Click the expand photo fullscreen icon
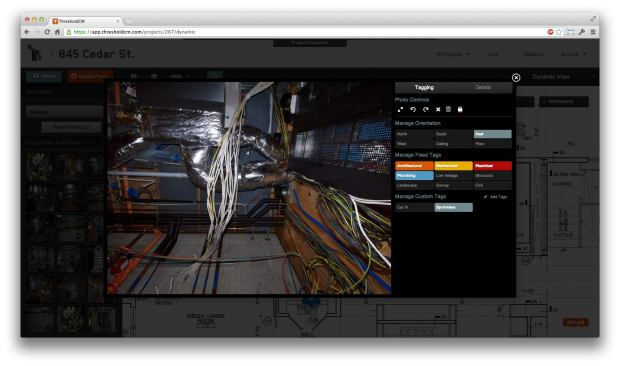This screenshot has height=366, width=620. click(x=400, y=109)
